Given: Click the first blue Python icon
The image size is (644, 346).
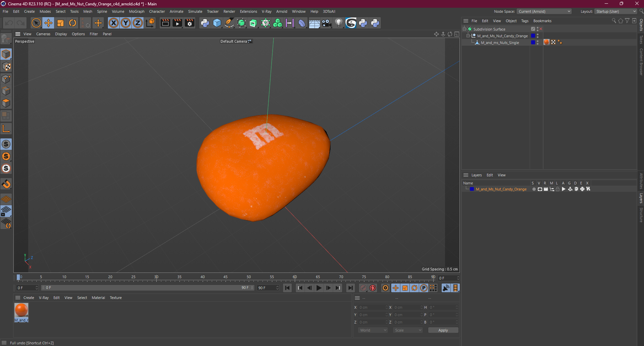Looking at the screenshot, I should coord(205,23).
